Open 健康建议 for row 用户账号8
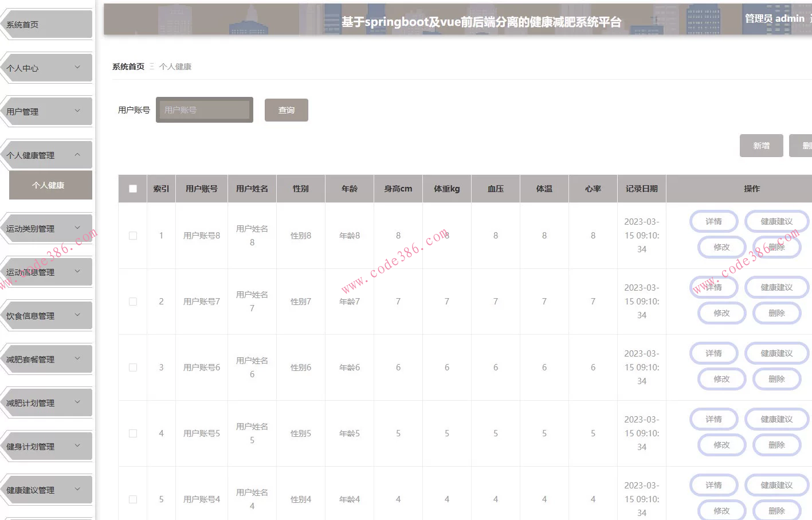This screenshot has height=520, width=812. (776, 221)
